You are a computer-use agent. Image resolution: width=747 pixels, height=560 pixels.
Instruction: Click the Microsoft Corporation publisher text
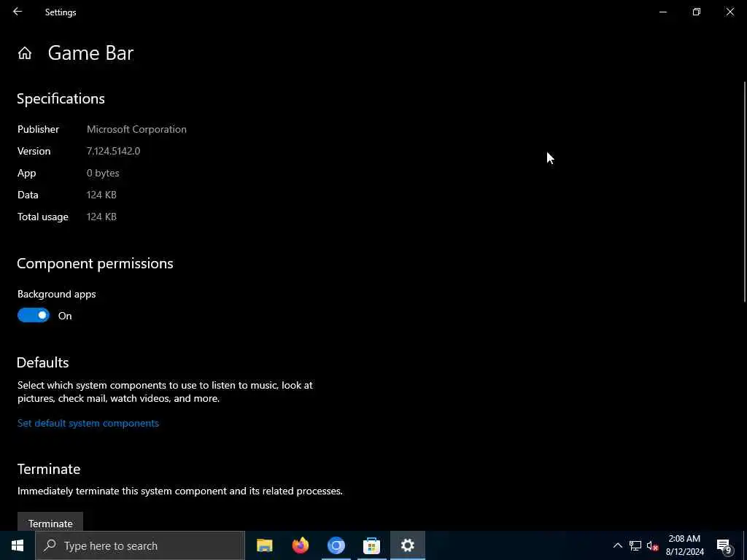click(x=136, y=129)
